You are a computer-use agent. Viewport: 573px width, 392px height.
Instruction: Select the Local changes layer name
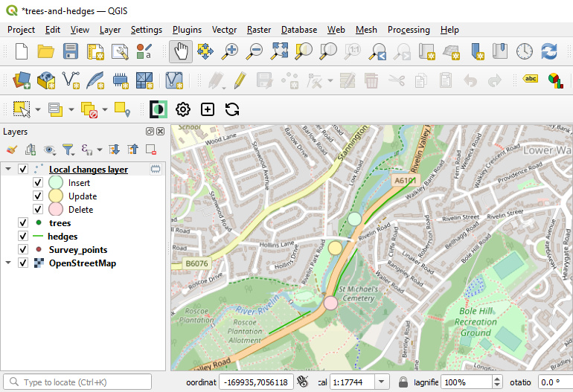point(89,169)
